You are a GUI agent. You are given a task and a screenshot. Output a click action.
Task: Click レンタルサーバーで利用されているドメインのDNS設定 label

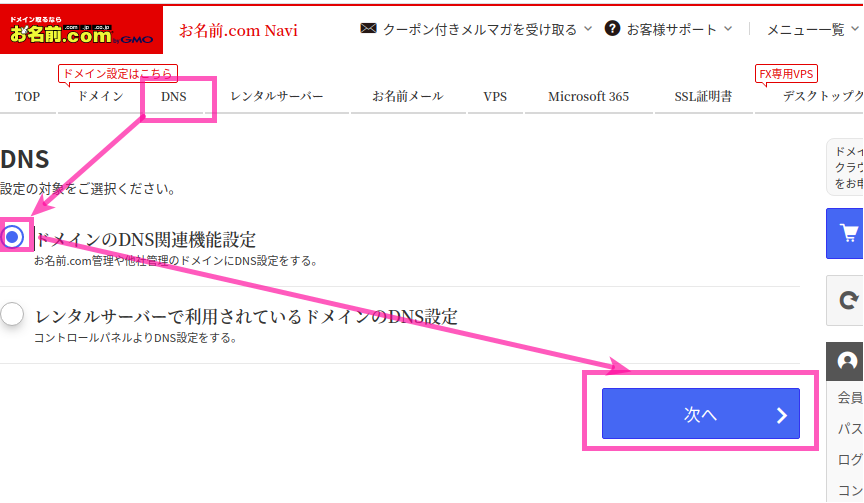click(x=246, y=317)
